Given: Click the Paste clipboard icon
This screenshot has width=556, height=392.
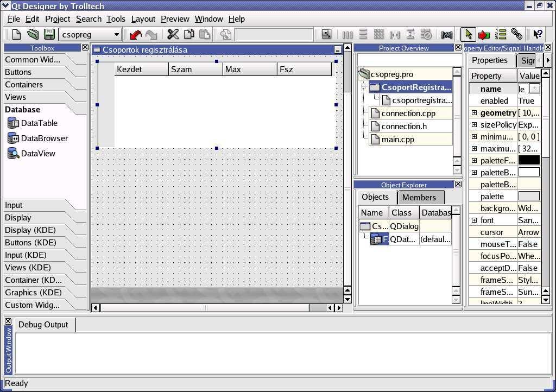Looking at the screenshot, I should point(205,34).
